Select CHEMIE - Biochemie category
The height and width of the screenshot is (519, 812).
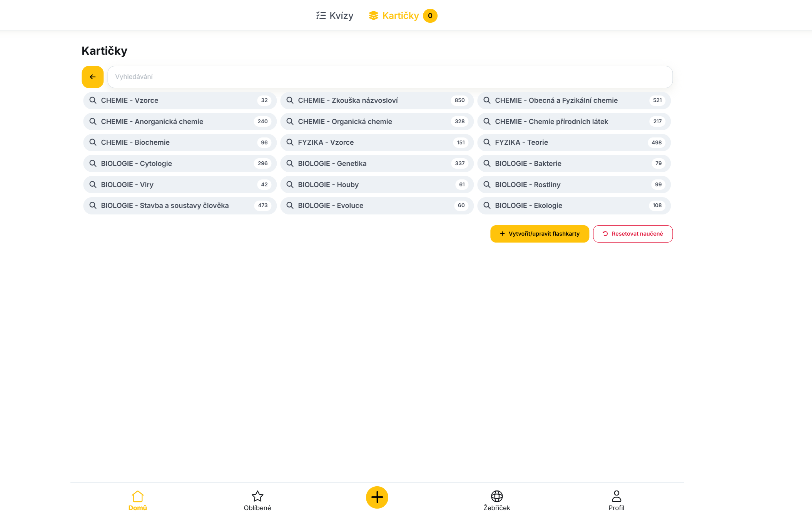point(180,142)
